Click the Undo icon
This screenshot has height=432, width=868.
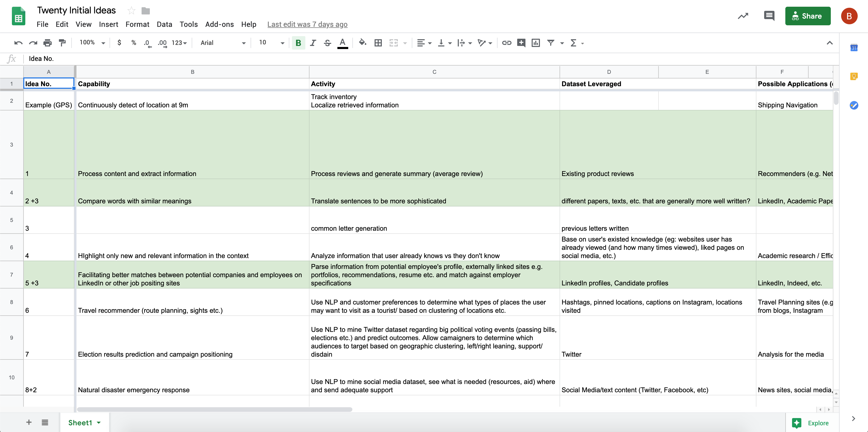[x=18, y=43]
